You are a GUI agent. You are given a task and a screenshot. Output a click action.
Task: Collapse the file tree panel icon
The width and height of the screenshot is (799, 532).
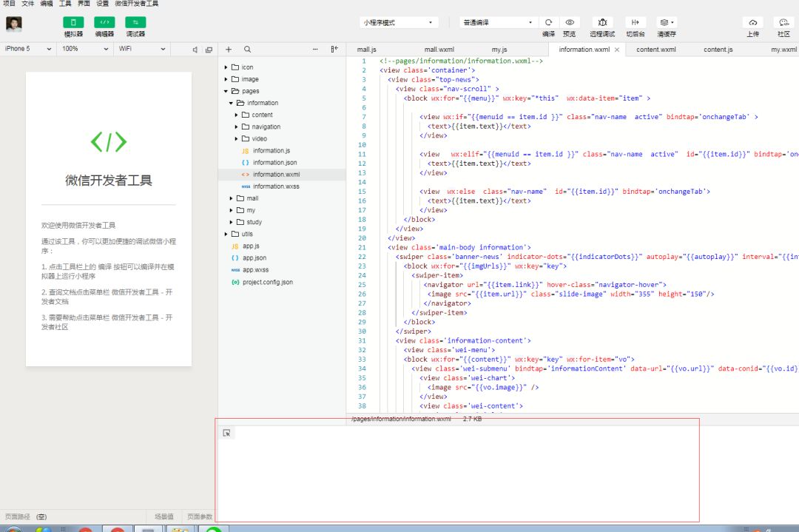pyautogui.click(x=334, y=50)
